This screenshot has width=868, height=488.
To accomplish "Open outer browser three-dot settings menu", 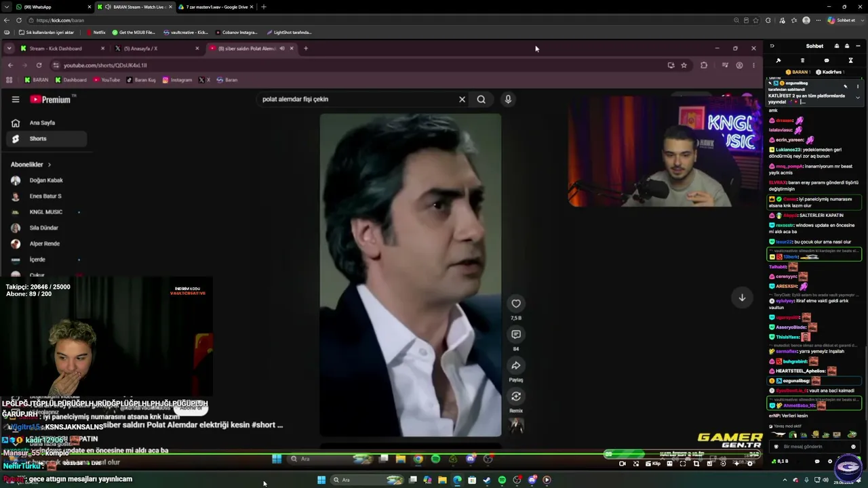I will [818, 20].
